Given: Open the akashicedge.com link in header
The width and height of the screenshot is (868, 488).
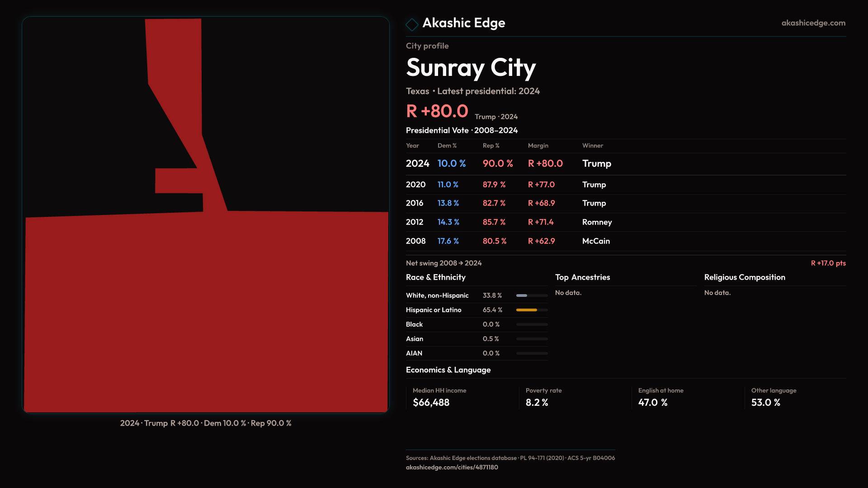Looking at the screenshot, I should (813, 23).
